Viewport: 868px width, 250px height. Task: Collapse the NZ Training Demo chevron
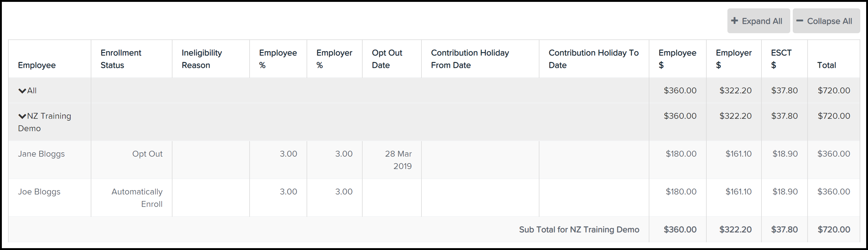pos(22,116)
